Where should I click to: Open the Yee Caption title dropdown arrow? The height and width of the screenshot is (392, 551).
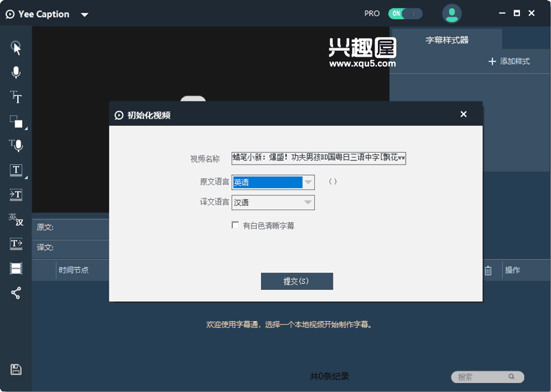(x=84, y=14)
